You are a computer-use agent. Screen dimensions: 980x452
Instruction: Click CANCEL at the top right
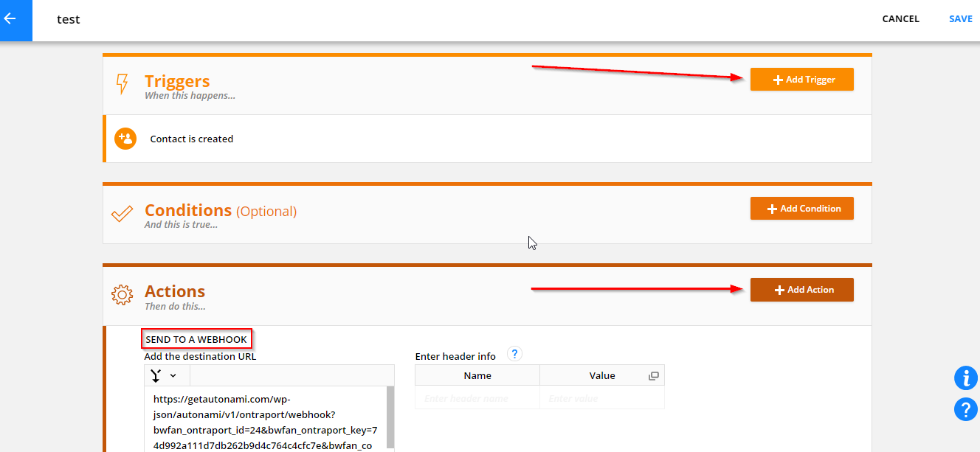(901, 19)
